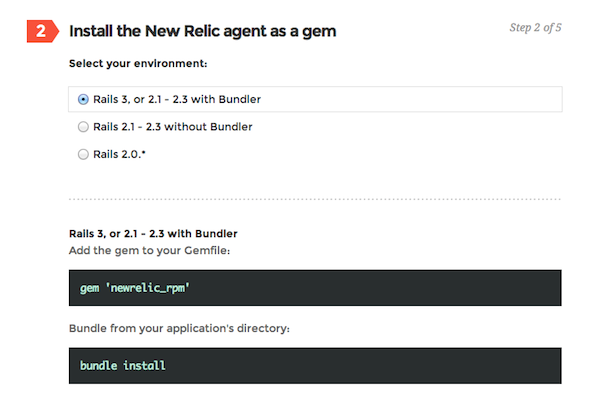Image resolution: width=600 pixels, height=410 pixels.
Task: Select the Rails 2.0.* radio button
Action: click(83, 154)
